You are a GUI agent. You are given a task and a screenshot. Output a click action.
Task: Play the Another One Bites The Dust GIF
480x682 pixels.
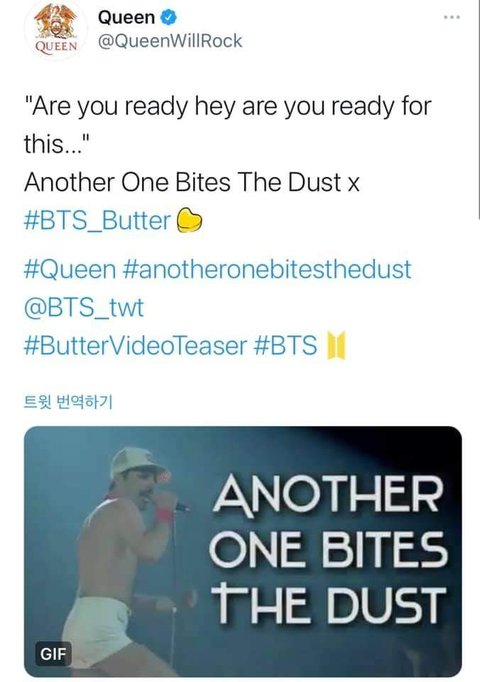pos(243,552)
